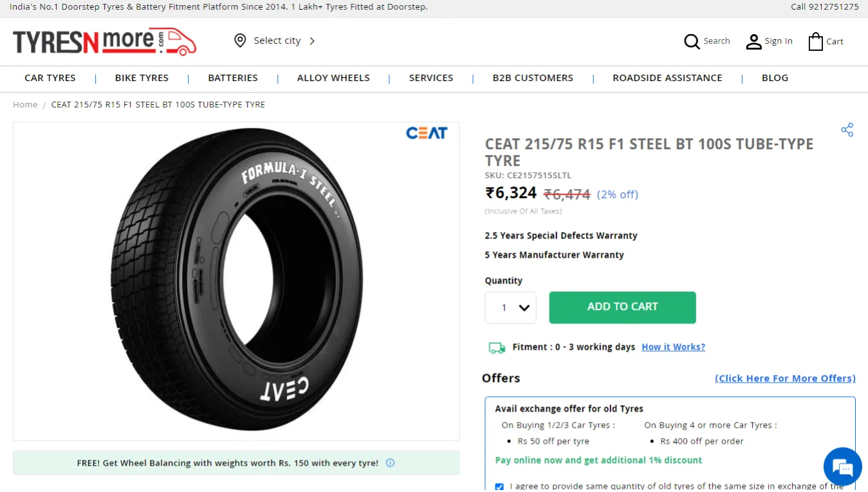Click the share icon
Screen dimensions: 868x492
(847, 130)
